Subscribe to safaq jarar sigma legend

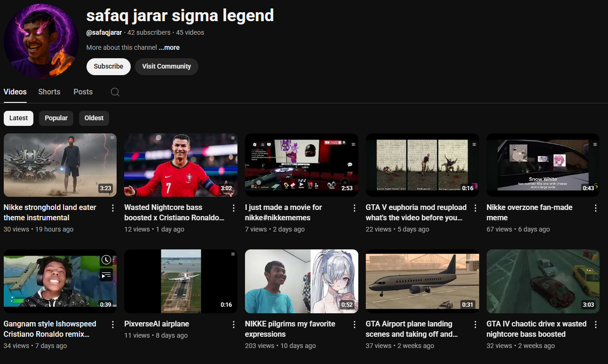[x=108, y=66]
